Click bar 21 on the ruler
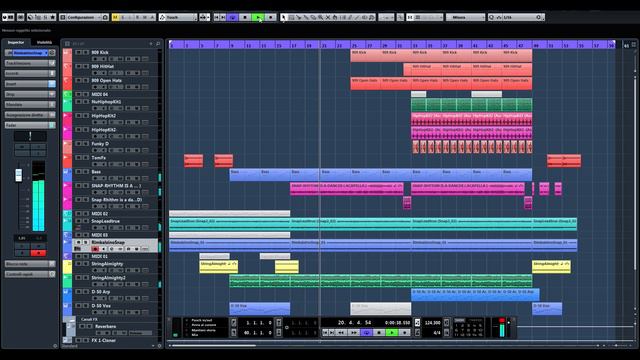 (324, 46)
